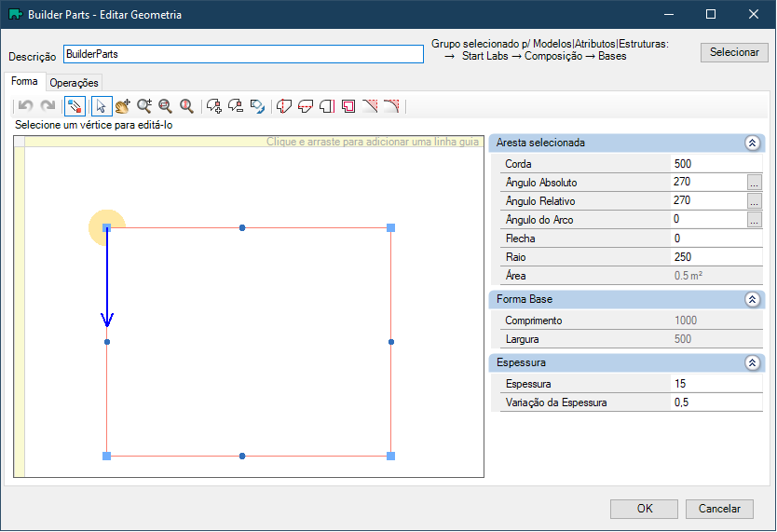This screenshot has width=777, height=532.
Task: Edit the Ângulo do Arco value
Action: 709,220
